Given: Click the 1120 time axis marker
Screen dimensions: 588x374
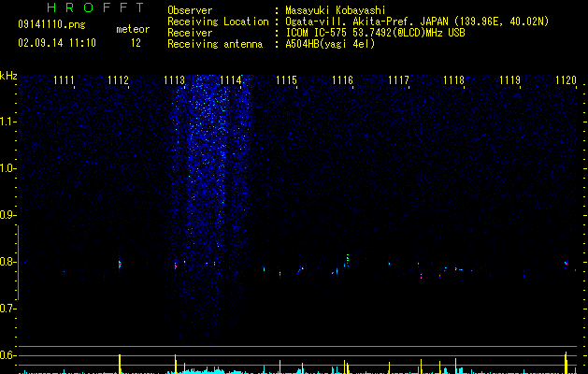Looking at the screenshot, I should click(x=566, y=80).
